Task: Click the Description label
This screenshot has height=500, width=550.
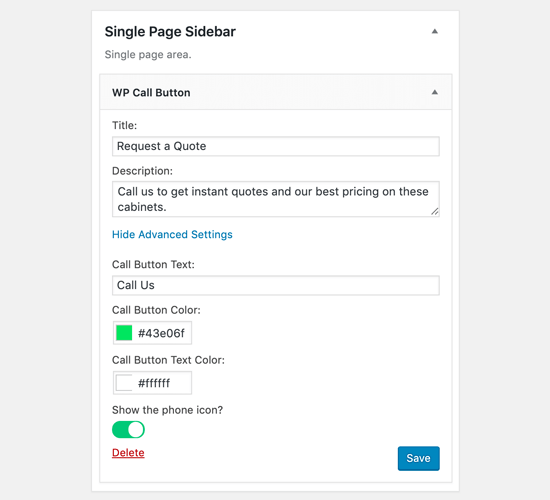Action: pos(142,171)
